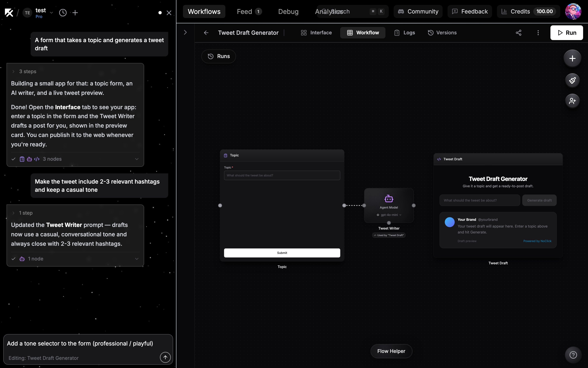Open the chat history clock icon
Image resolution: width=588 pixels, height=368 pixels.
click(x=63, y=13)
